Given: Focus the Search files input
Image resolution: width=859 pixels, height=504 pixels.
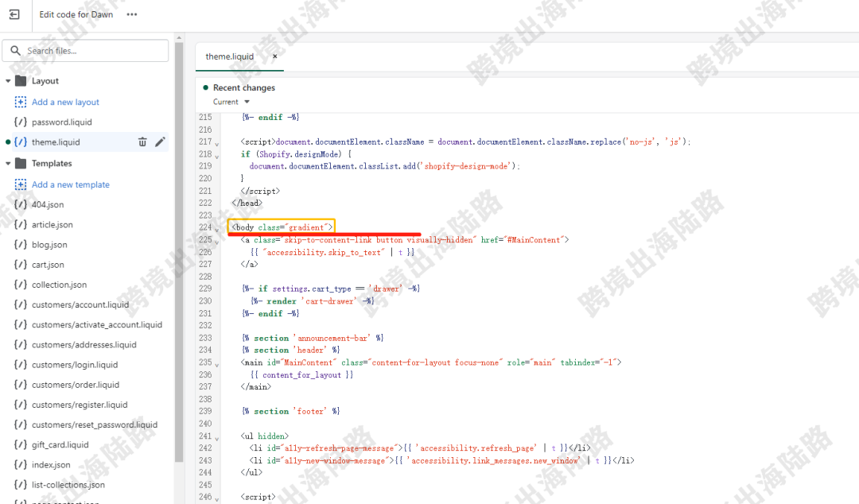Looking at the screenshot, I should pyautogui.click(x=85, y=50).
